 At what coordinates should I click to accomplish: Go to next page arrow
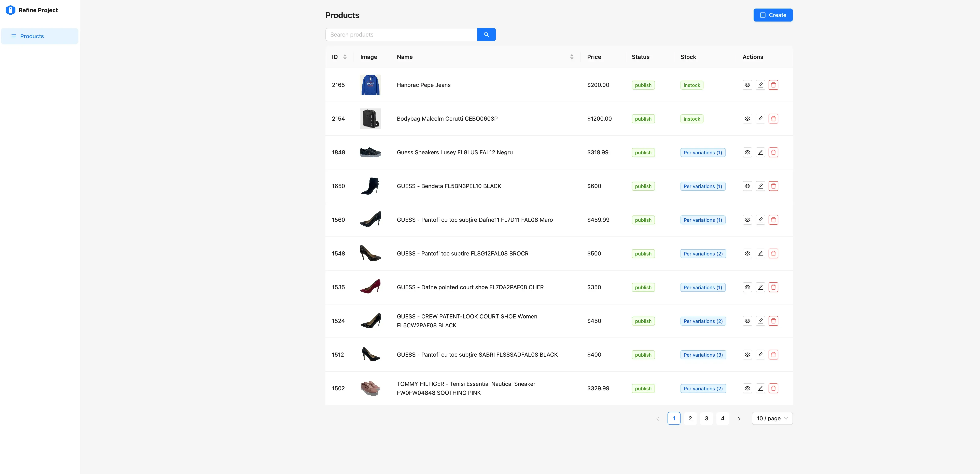click(739, 418)
